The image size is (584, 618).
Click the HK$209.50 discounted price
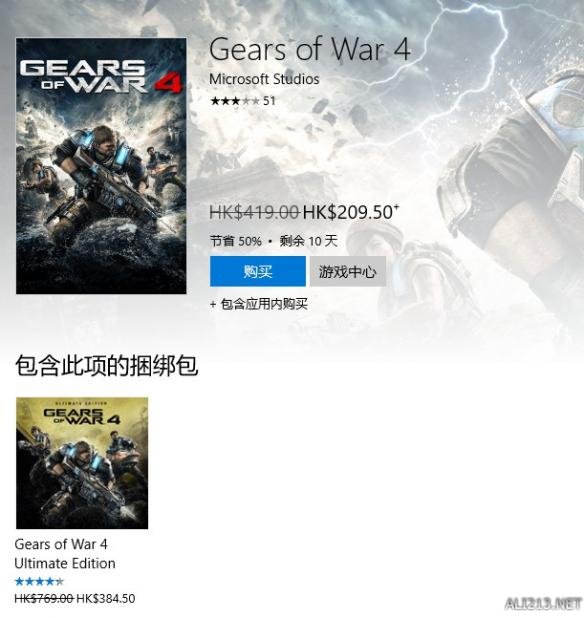point(348,212)
